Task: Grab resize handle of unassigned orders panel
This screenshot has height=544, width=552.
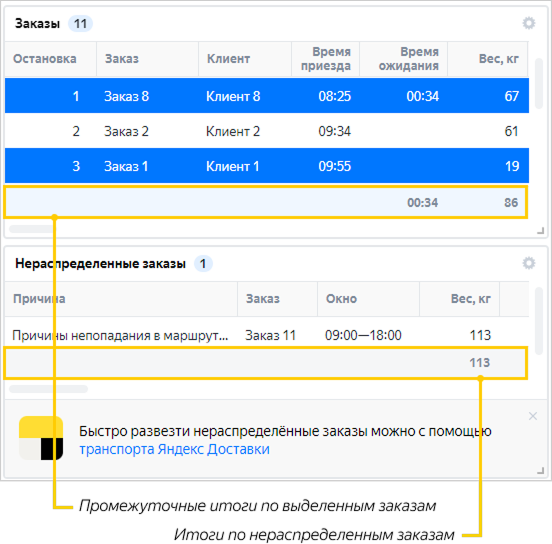Action: click(x=541, y=471)
